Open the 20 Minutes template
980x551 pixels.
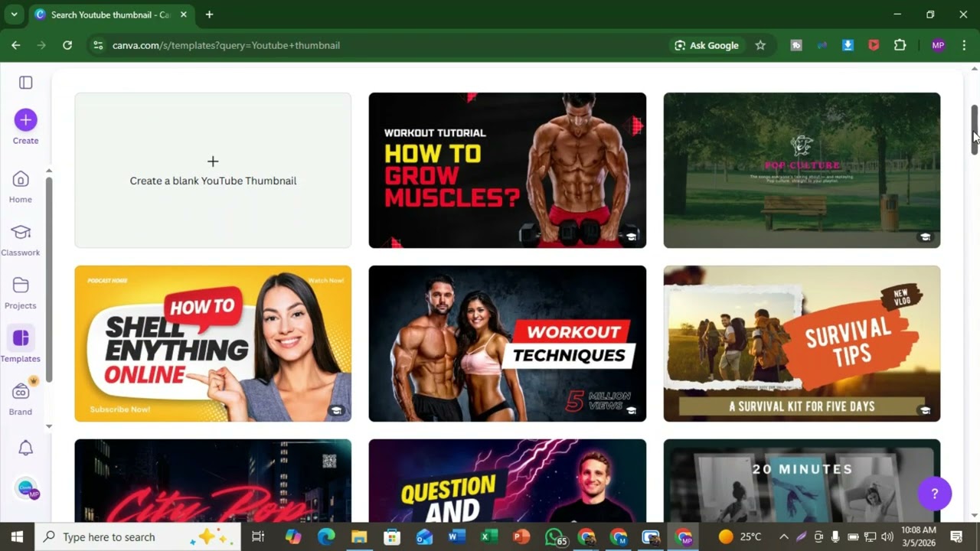tap(802, 481)
